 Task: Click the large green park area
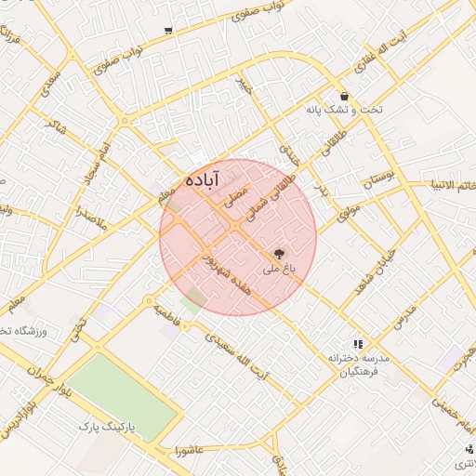point(122,397)
